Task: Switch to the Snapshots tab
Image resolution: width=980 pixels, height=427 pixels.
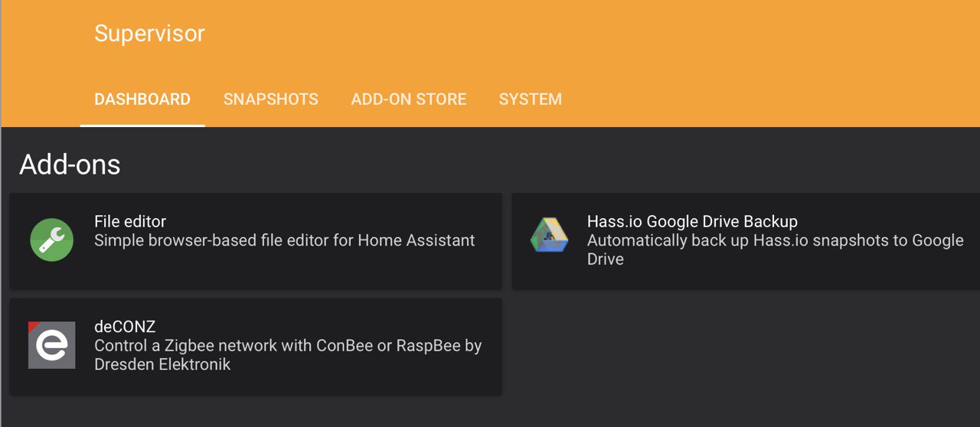Action: (x=271, y=99)
